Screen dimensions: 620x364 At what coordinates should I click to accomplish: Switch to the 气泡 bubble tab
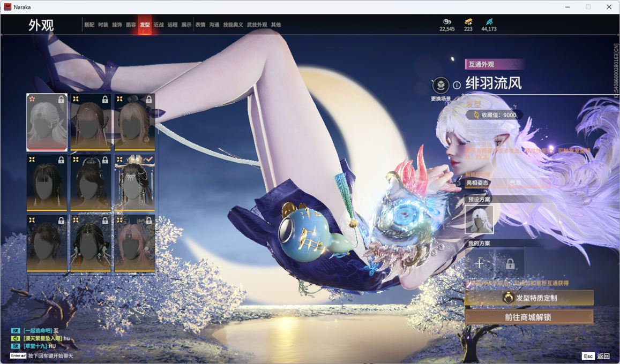[515, 183]
